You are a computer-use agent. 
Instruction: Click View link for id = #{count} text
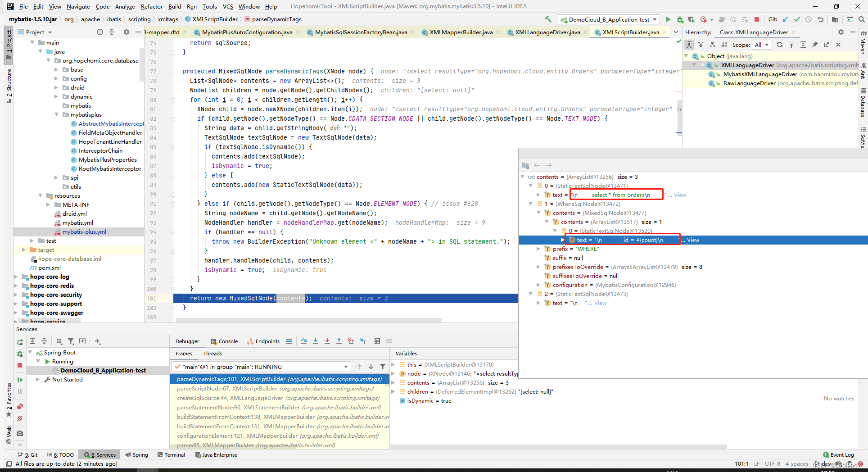[x=693, y=240]
